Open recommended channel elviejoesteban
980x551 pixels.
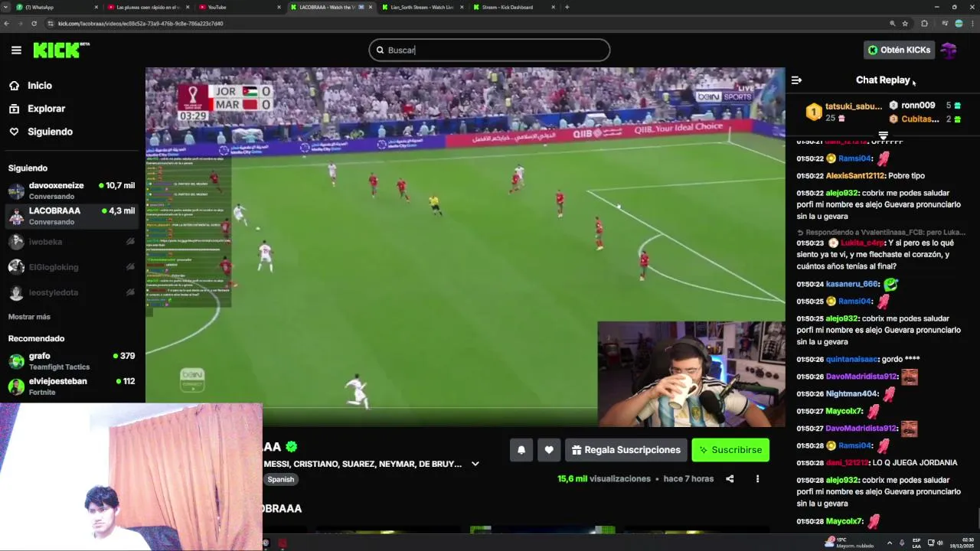click(x=71, y=386)
